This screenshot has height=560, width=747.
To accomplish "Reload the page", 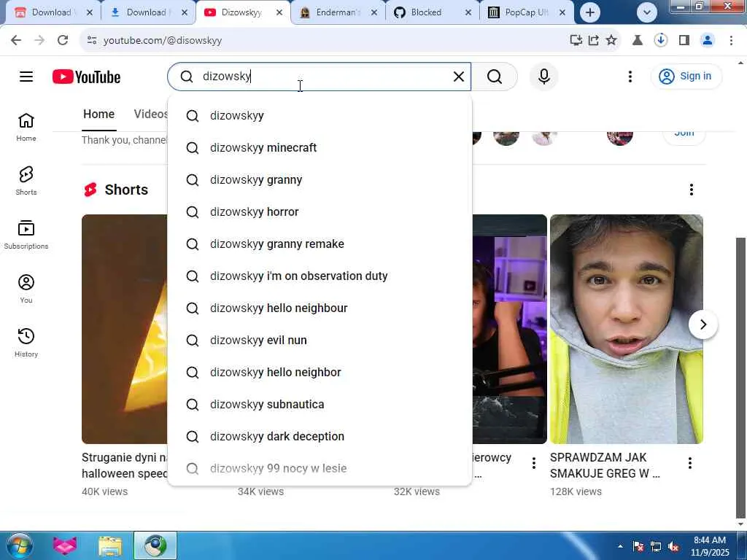I will pos(63,40).
